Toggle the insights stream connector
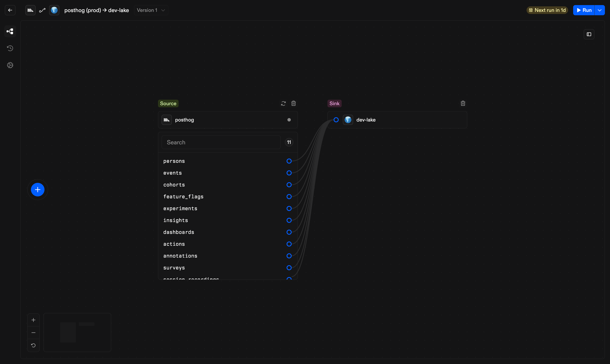The image size is (610, 364). pos(289,220)
